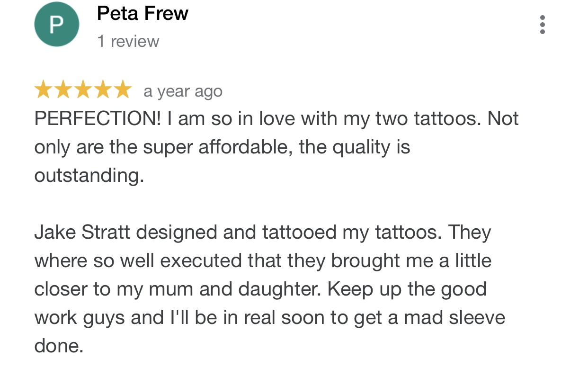Click the fourth gold star
This screenshot has height=368, width=588.
[x=103, y=90]
